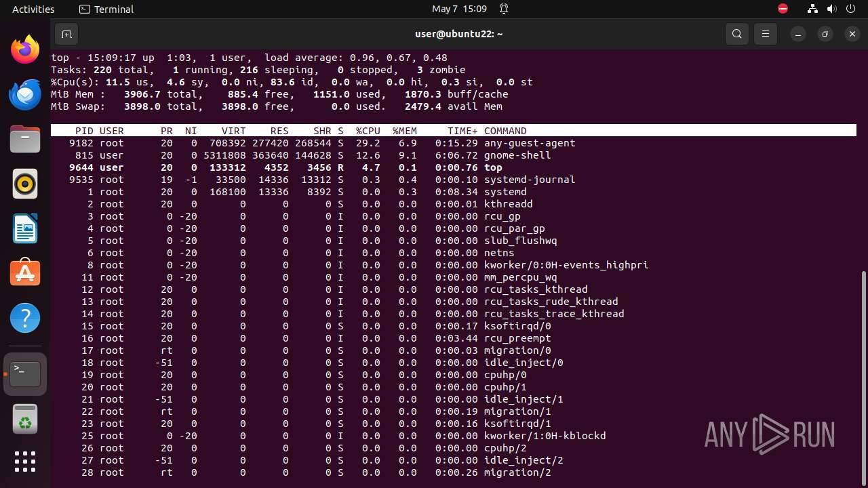Show Applications grid in the dock
This screenshot has height=488, width=868.
(x=25, y=462)
